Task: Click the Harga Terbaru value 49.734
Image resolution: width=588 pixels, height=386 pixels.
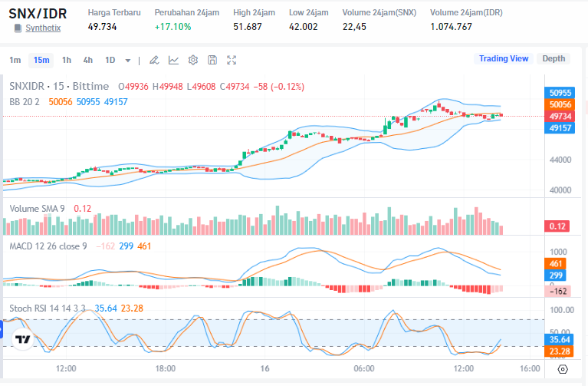Action: pos(103,27)
